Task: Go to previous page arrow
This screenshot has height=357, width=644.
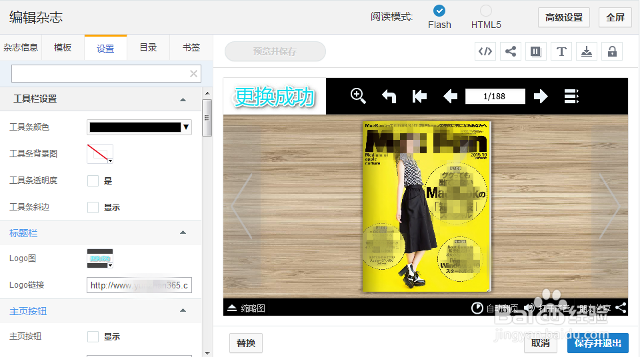Action: click(x=451, y=97)
